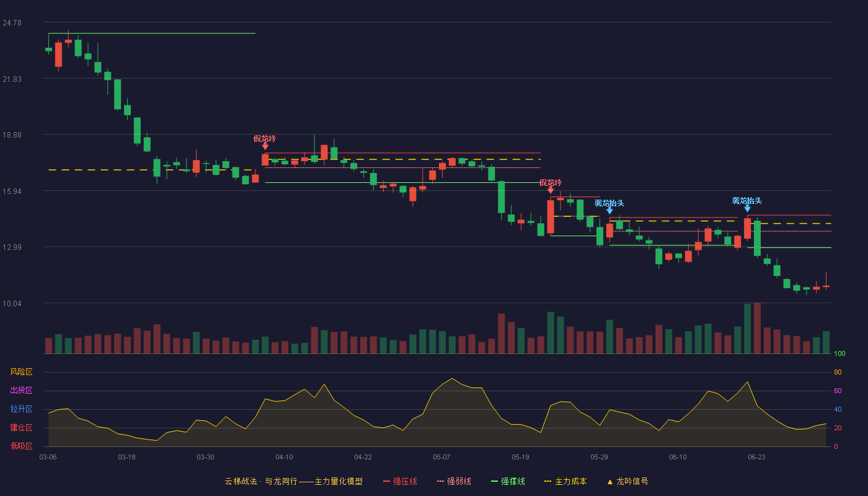The width and height of the screenshot is (868, 496).
Task: Click the 建仓区 zone label
Action: click(x=21, y=428)
